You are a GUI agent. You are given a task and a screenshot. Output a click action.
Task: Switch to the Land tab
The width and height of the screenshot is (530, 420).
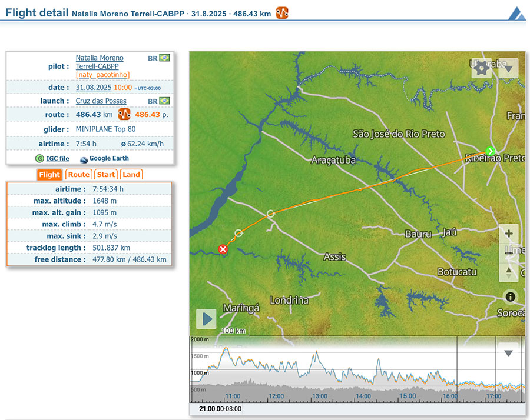click(131, 175)
